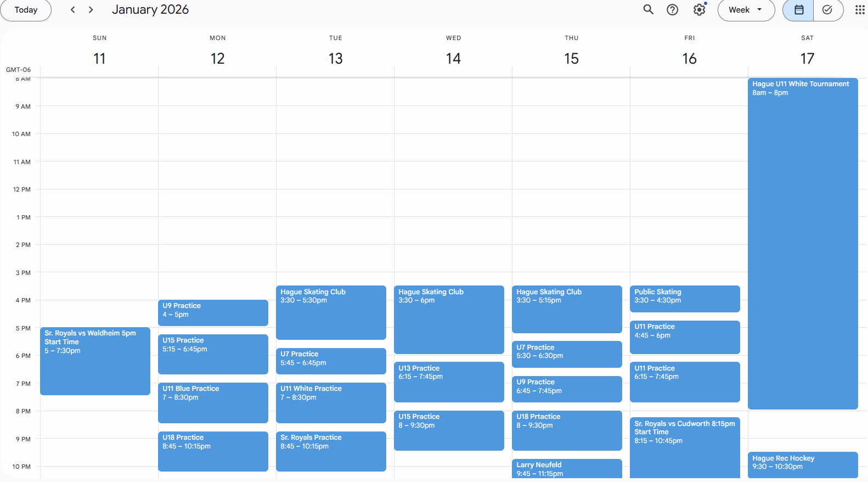
Task: Select Saturday 17 date header
Action: pos(807,58)
